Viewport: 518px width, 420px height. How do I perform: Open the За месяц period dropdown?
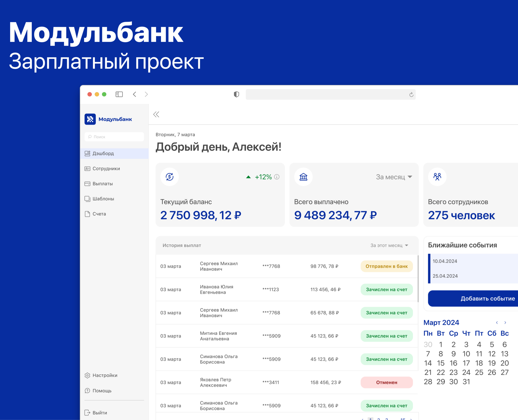394,177
